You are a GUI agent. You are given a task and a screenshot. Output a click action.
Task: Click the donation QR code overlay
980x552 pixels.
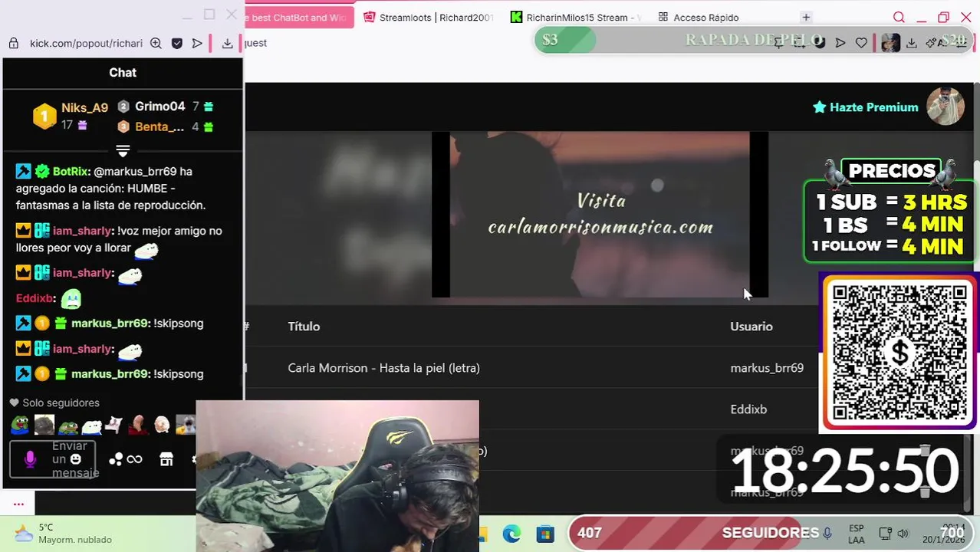[x=899, y=353]
